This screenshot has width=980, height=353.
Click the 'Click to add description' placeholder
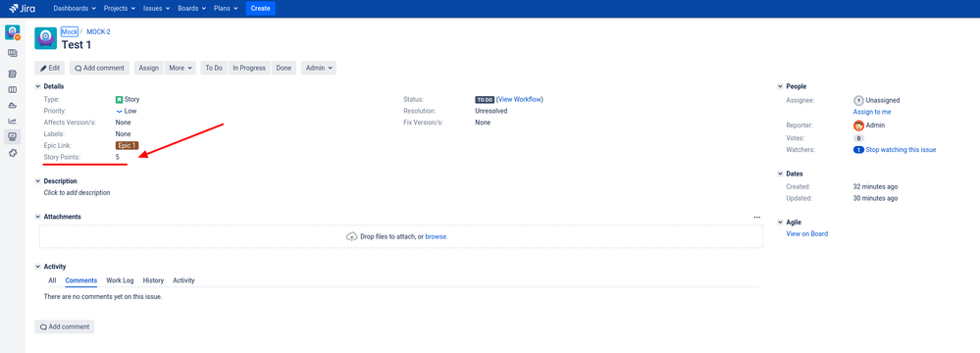coord(77,193)
